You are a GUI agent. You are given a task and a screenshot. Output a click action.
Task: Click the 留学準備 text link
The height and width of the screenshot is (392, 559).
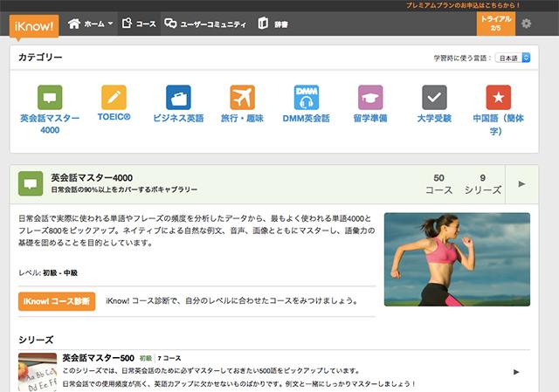[370, 118]
